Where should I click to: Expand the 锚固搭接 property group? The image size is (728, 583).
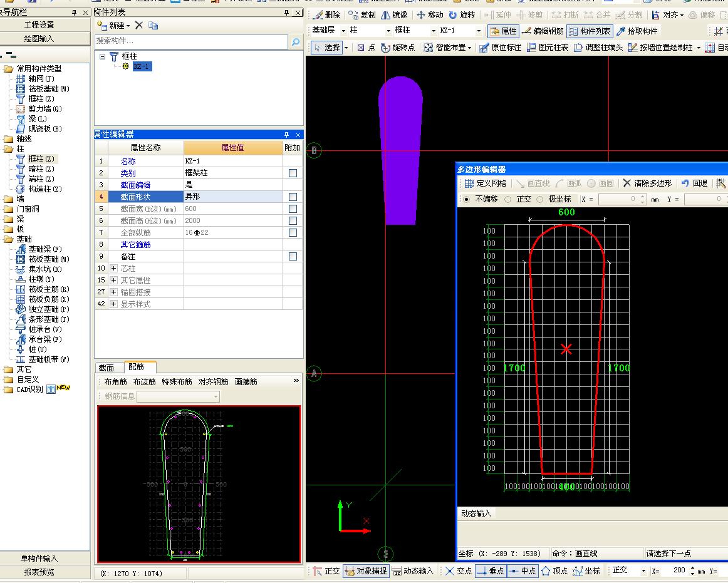coord(114,292)
